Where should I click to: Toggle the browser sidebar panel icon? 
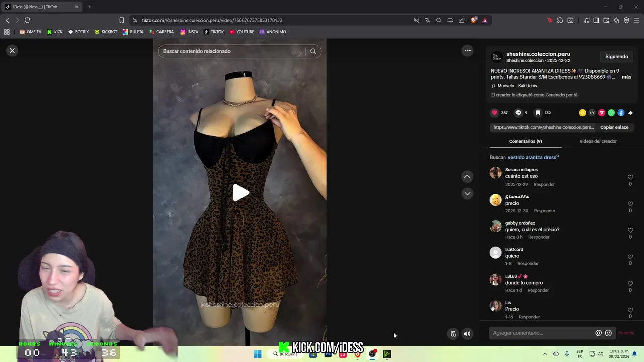coord(596,20)
